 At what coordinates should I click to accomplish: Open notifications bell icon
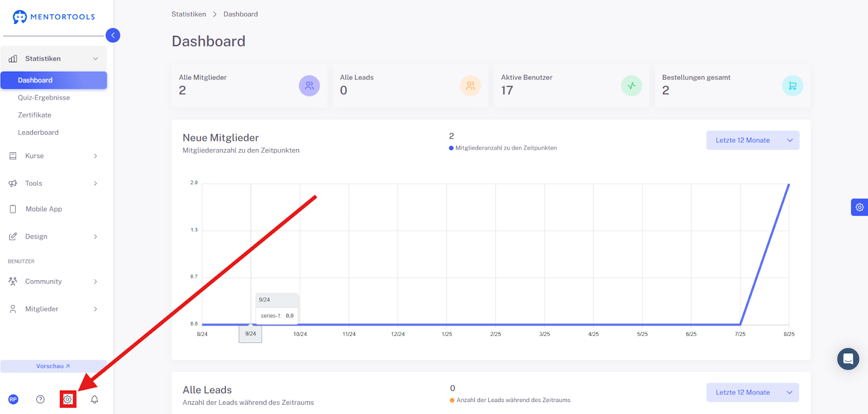[x=94, y=399]
